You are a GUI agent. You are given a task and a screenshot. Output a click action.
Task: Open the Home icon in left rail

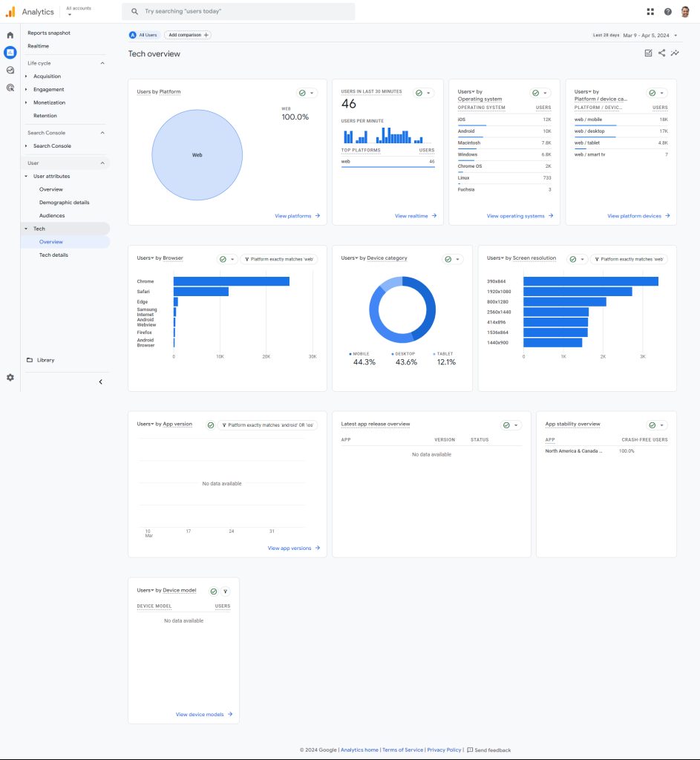10,35
